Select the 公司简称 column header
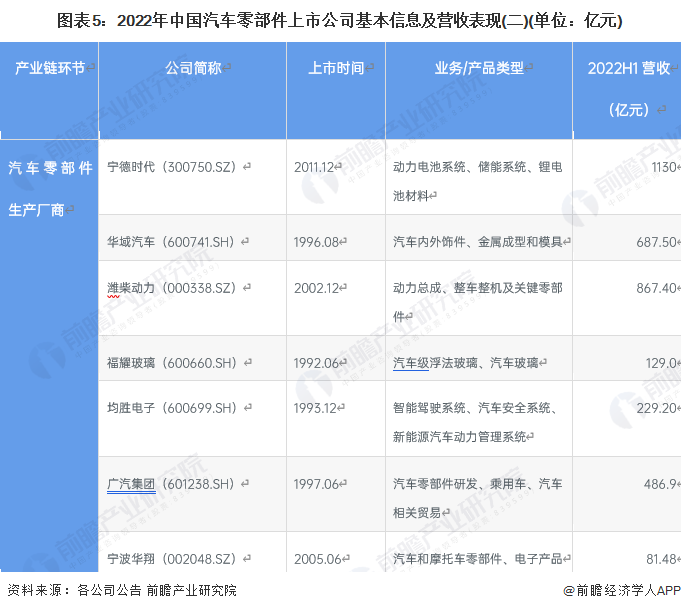The height and width of the screenshot is (611, 681). 193,68
